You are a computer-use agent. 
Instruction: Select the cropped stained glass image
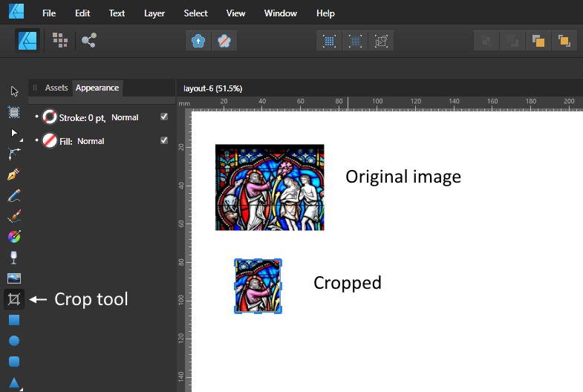point(258,286)
